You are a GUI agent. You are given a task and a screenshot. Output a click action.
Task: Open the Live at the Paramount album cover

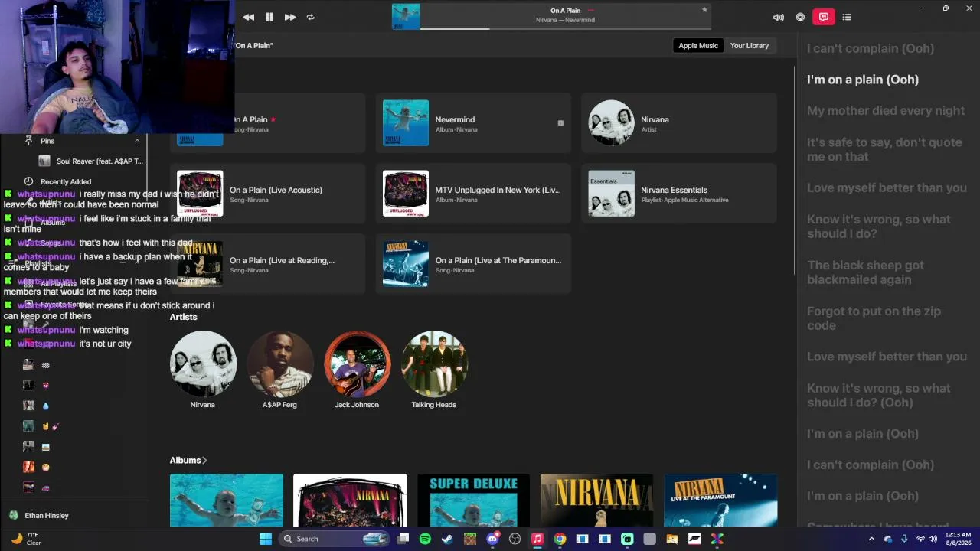tap(720, 500)
